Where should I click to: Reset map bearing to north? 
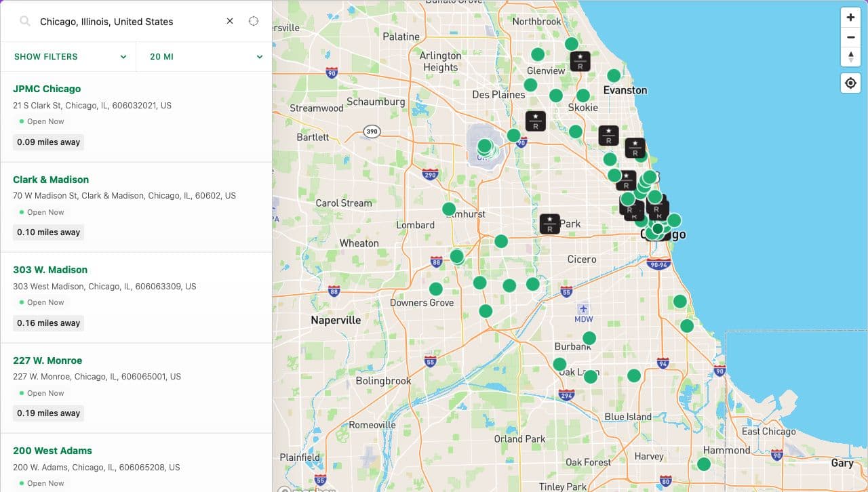pyautogui.click(x=850, y=56)
